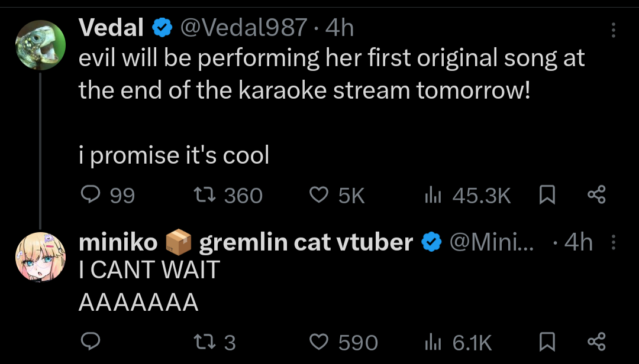Open more options on miniko's reply
This screenshot has width=639, height=364.
(x=614, y=242)
